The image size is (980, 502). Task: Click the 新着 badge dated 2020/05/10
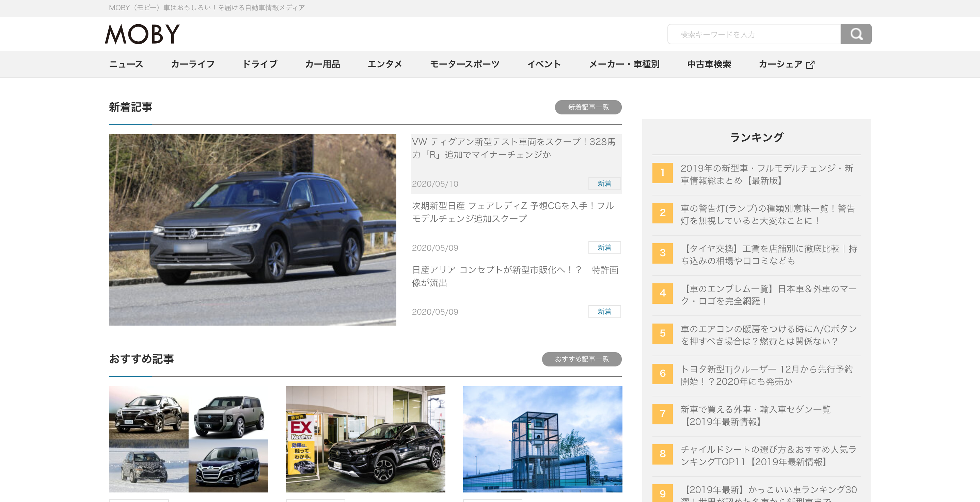(604, 184)
